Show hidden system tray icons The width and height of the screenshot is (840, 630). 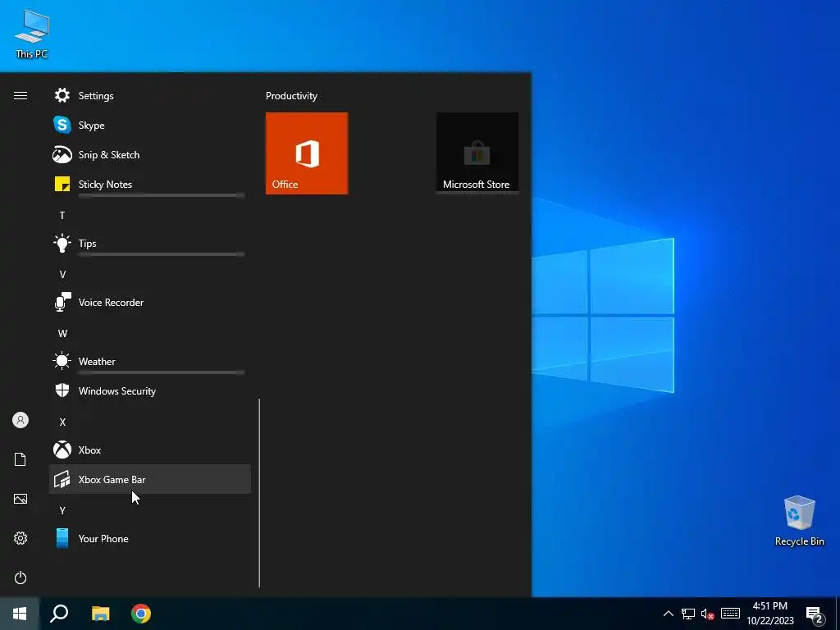click(x=669, y=614)
